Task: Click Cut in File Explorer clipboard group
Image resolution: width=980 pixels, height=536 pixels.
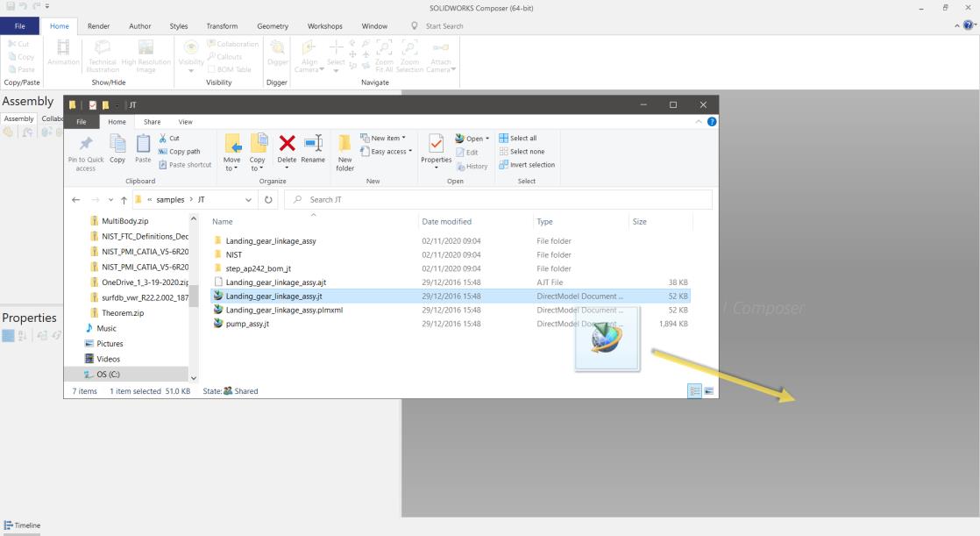Action: click(169, 139)
